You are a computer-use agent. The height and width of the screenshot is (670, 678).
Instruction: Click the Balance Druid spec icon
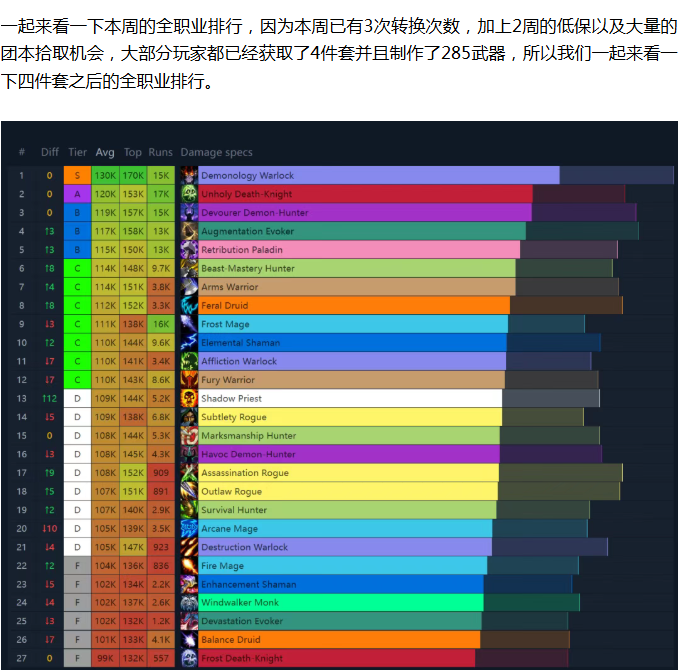[189, 640]
